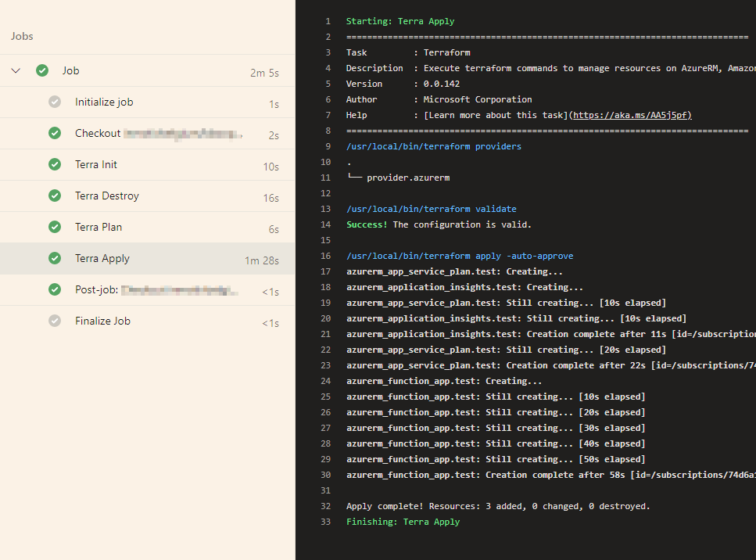Select the Finalize Job step
This screenshot has width=756, height=560.
(x=102, y=321)
